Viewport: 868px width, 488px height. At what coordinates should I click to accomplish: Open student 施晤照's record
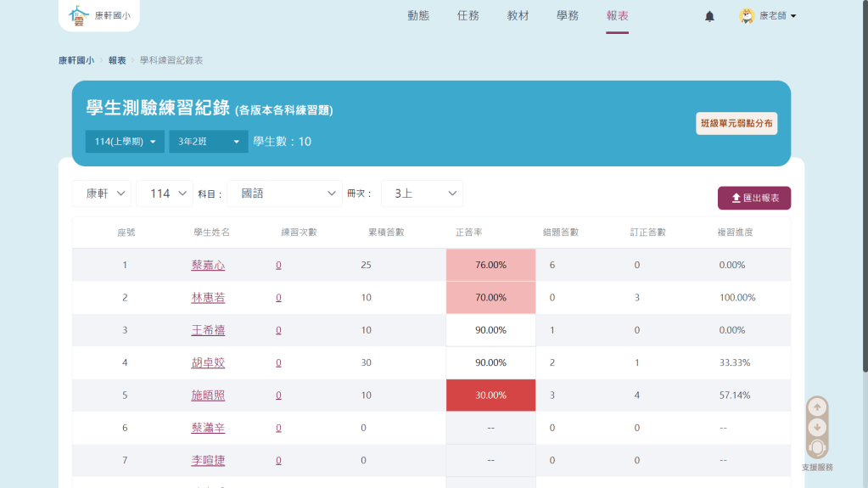coord(208,395)
